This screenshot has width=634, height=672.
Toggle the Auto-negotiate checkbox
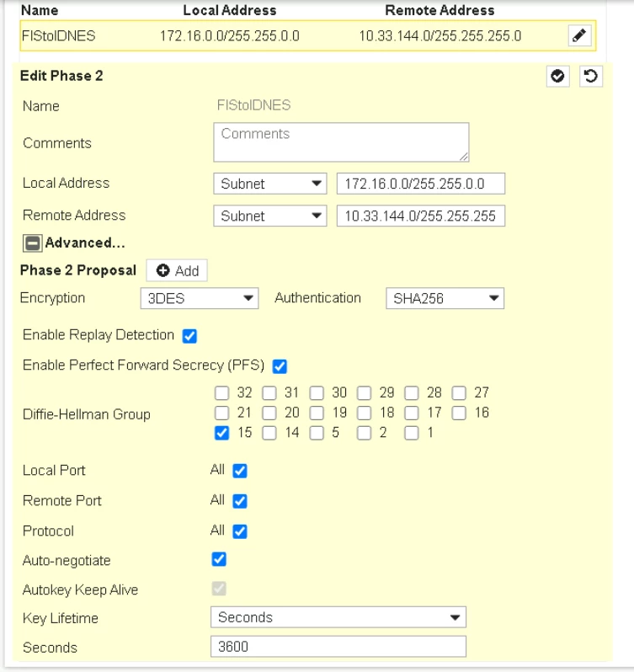point(219,559)
